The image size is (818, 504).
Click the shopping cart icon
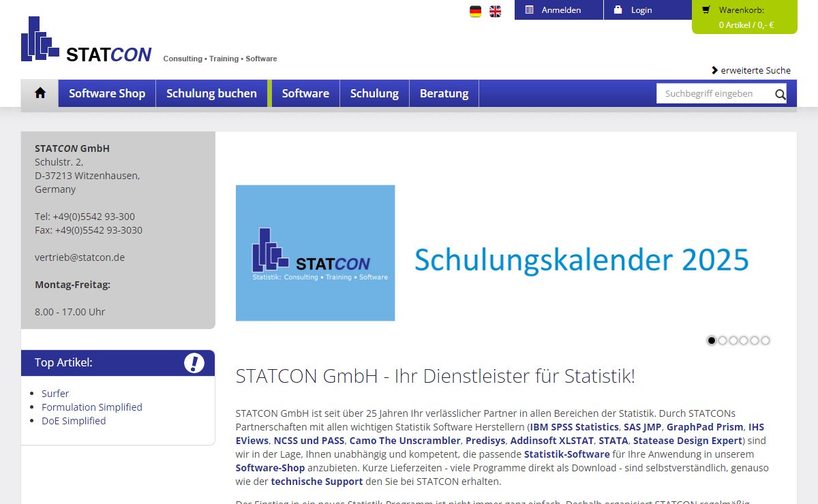click(x=706, y=10)
